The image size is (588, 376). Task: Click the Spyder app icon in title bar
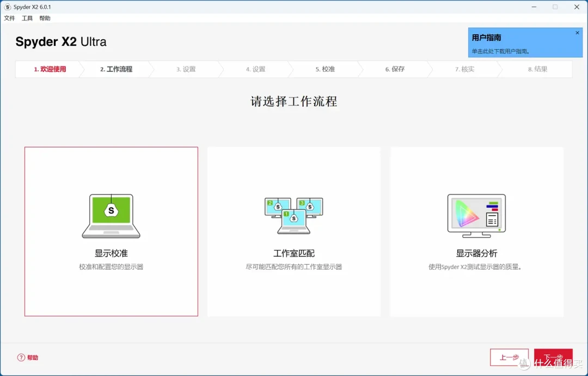[8, 7]
